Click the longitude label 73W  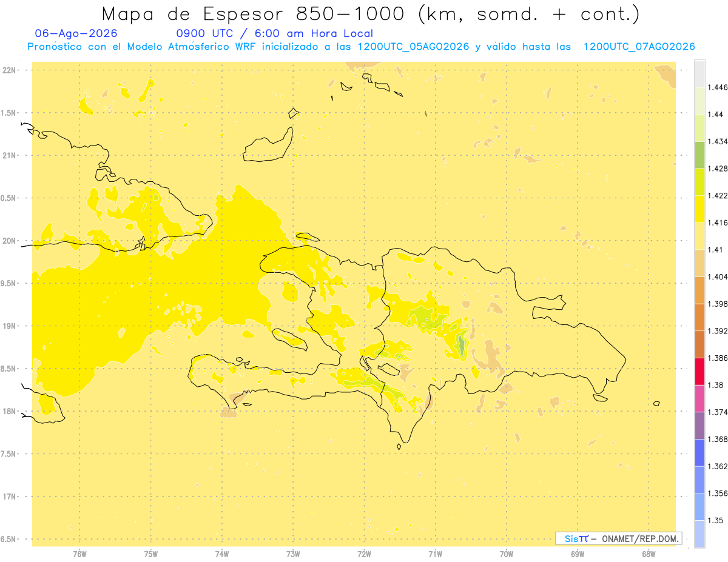[293, 554]
